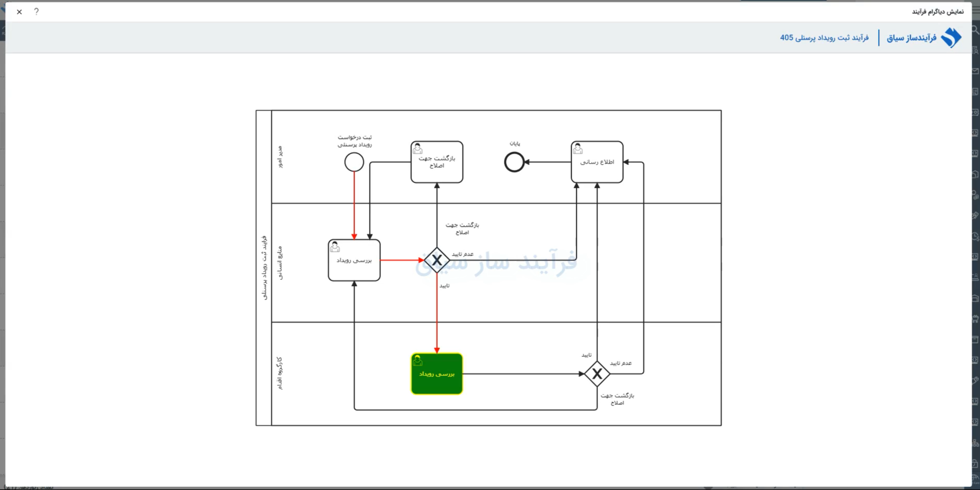Click user icon in green بررسی رویداد task
Viewport: 980px width, 490px height.
418,360
